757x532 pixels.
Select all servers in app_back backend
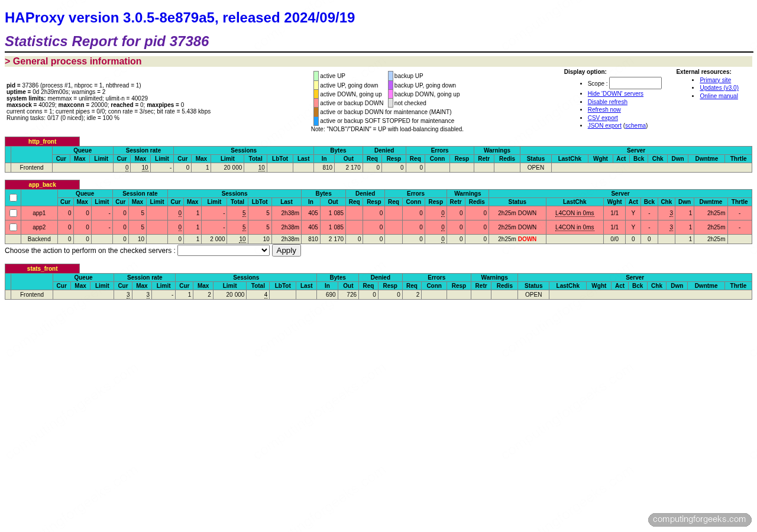(x=13, y=197)
